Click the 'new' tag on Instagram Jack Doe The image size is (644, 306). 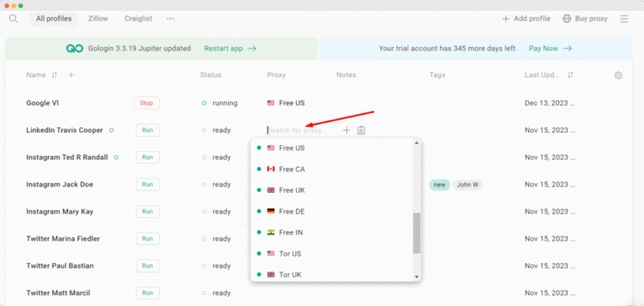point(439,184)
